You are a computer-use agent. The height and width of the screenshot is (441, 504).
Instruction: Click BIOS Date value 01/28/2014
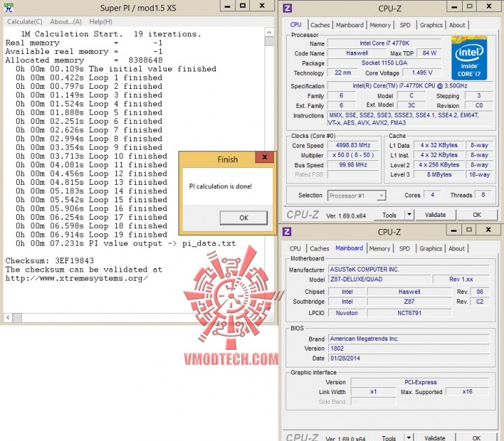tap(409, 358)
